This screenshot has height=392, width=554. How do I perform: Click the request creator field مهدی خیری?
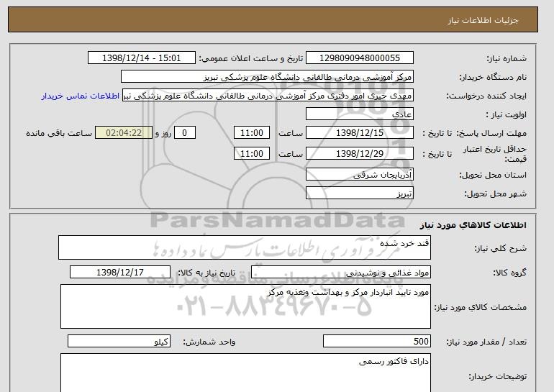[268, 96]
